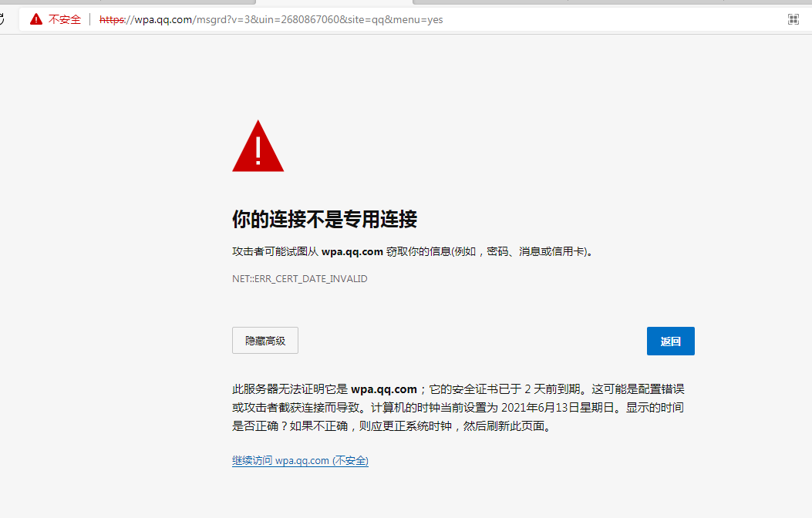Click the NET::ERR_CERT_DATE_INVALID error code
This screenshot has width=812, height=518.
click(x=300, y=279)
